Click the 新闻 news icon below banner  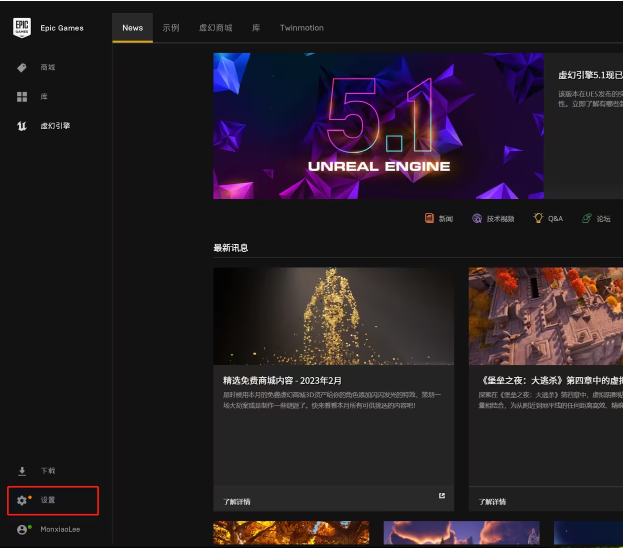click(430, 218)
